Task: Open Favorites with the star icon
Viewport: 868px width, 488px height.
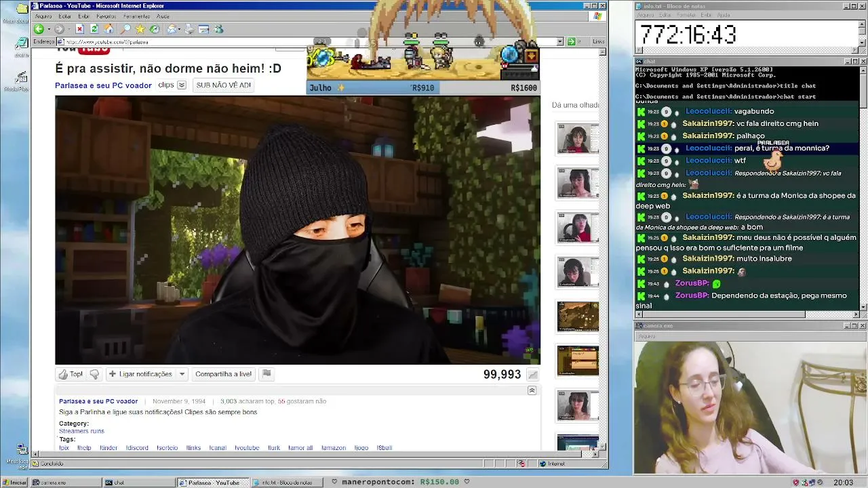Action: 140,29
